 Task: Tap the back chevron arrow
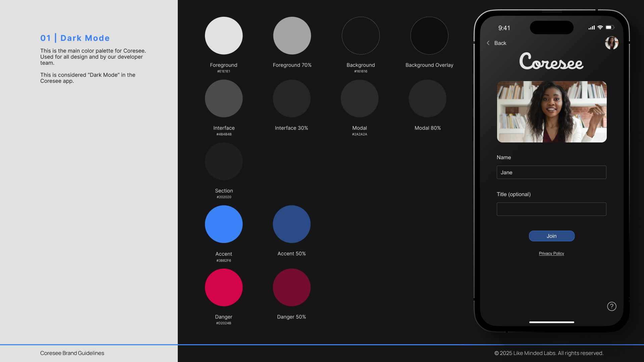point(488,43)
